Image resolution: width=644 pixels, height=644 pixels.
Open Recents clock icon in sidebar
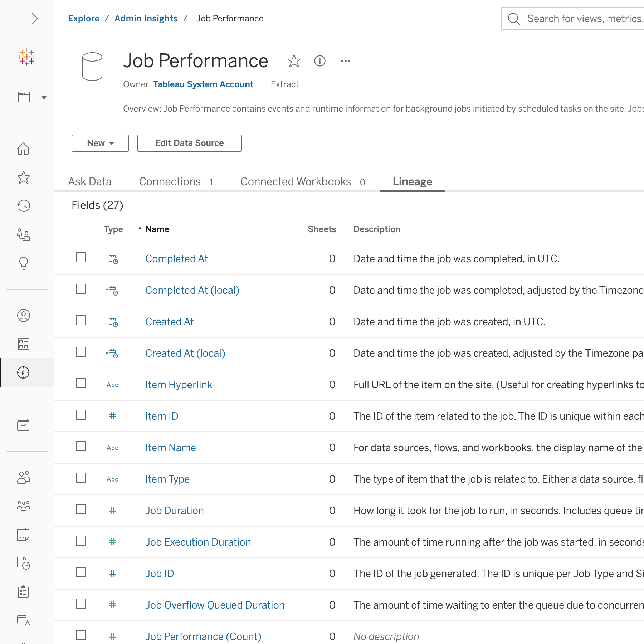(24, 206)
